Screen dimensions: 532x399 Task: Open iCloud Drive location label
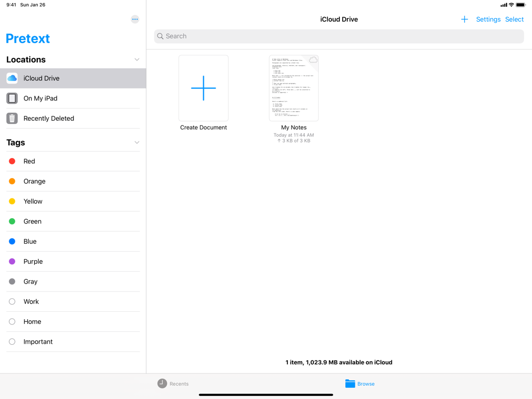pos(41,78)
